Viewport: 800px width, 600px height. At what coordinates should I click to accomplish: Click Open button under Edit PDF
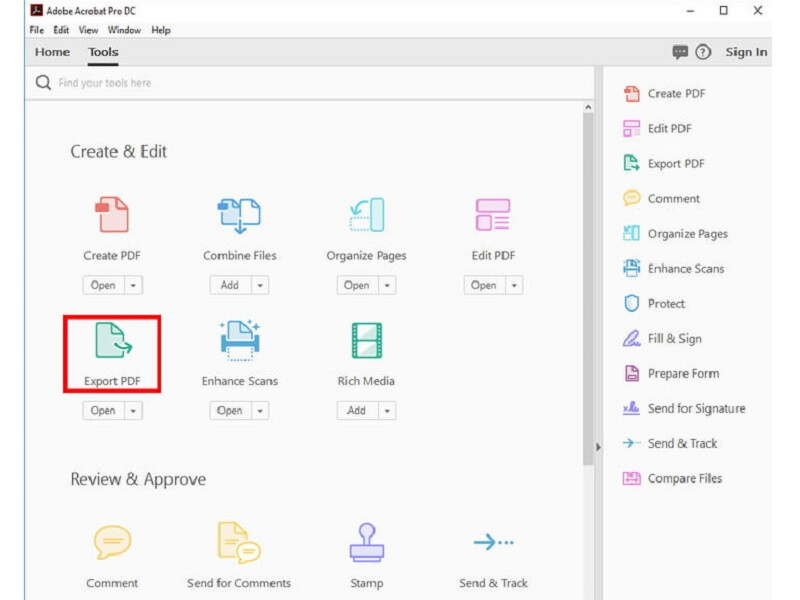[x=484, y=285]
